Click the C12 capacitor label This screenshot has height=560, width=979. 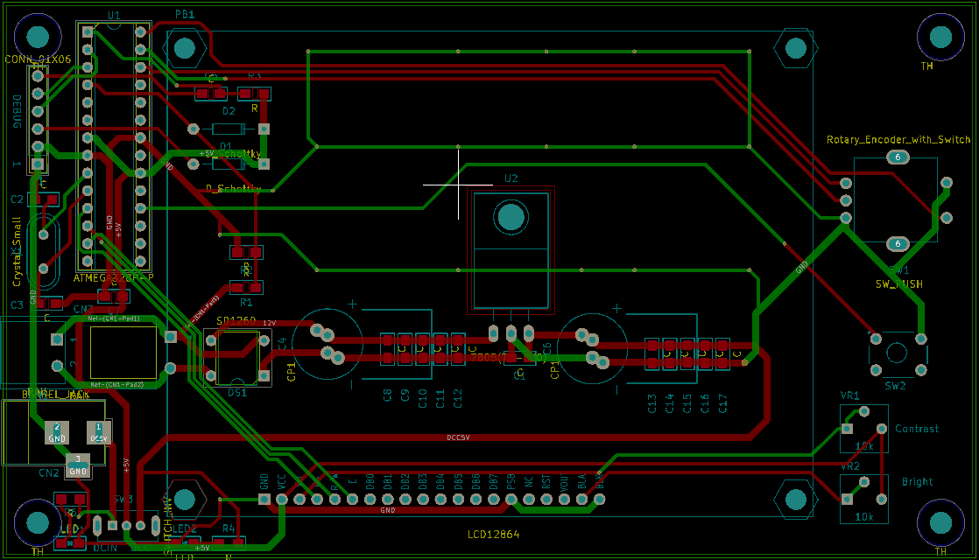(458, 398)
